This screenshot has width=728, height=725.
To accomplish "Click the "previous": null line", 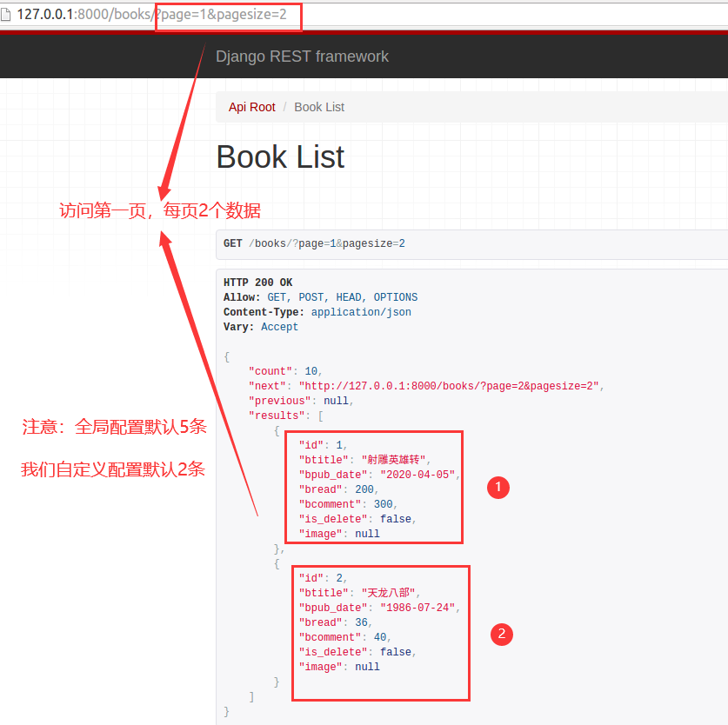I will (x=301, y=401).
